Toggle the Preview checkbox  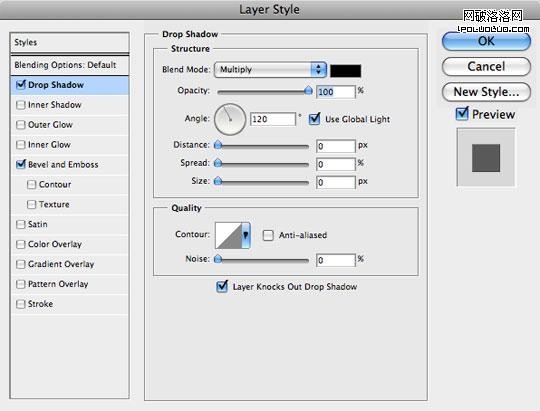(x=462, y=114)
